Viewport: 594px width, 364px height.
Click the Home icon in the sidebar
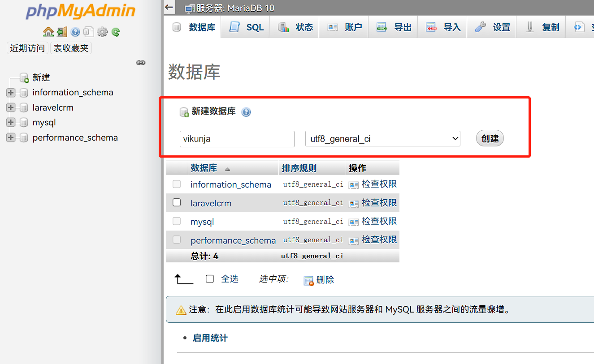pos(48,32)
